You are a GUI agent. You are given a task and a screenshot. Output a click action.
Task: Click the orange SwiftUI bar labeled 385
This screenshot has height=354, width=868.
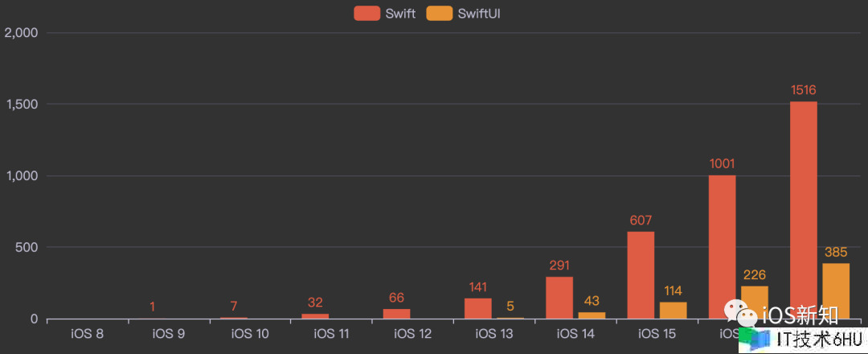[836, 290]
